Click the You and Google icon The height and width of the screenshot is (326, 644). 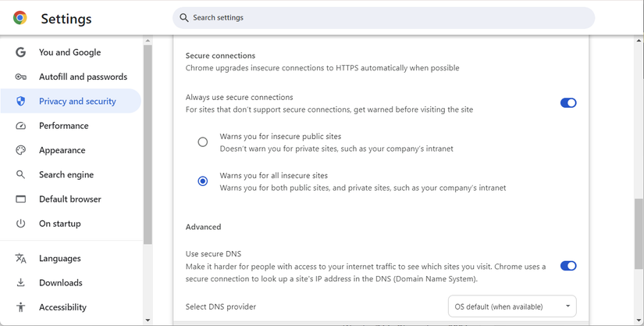[x=21, y=52]
